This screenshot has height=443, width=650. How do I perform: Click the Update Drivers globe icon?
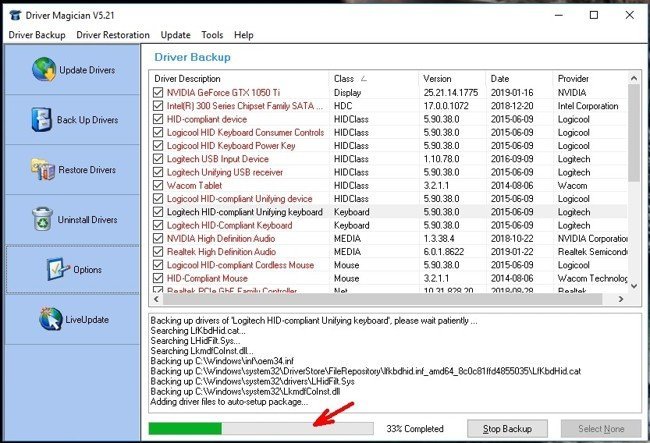[x=44, y=70]
